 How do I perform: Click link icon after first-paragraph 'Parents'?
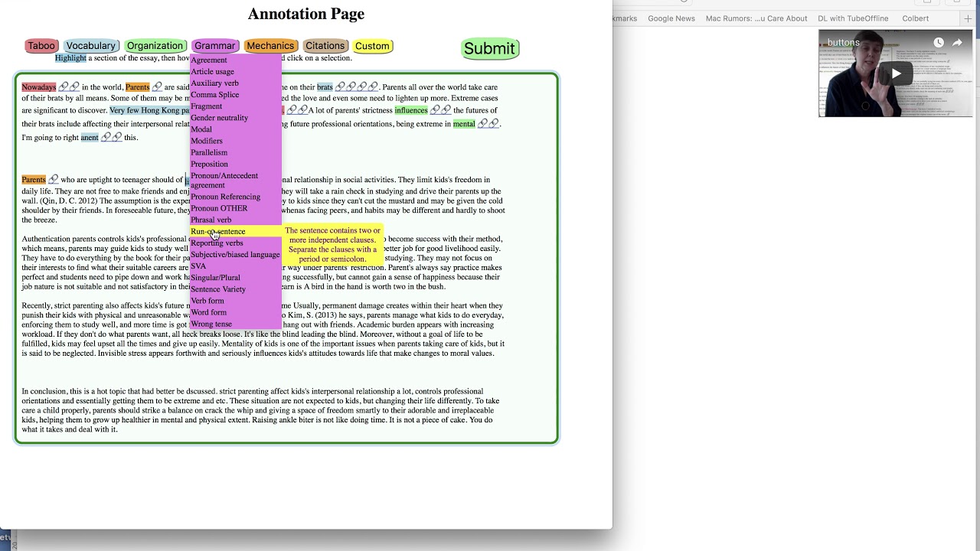click(157, 87)
